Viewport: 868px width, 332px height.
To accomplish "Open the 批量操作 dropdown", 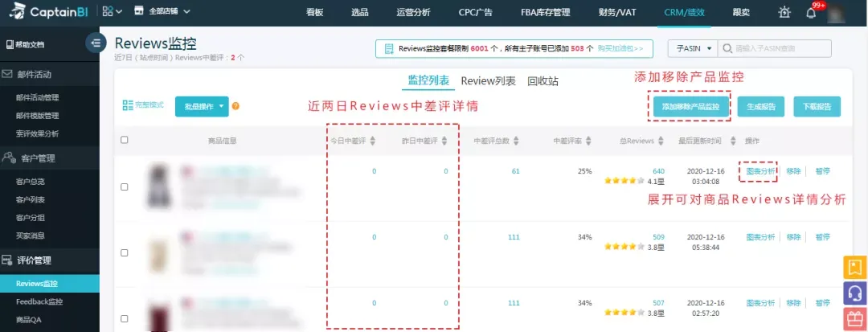I will tap(202, 106).
